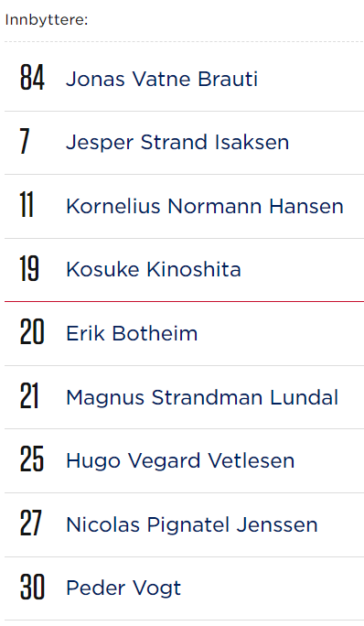
Task: Select Magnus Strandman Lundal's name
Action: coord(202,398)
